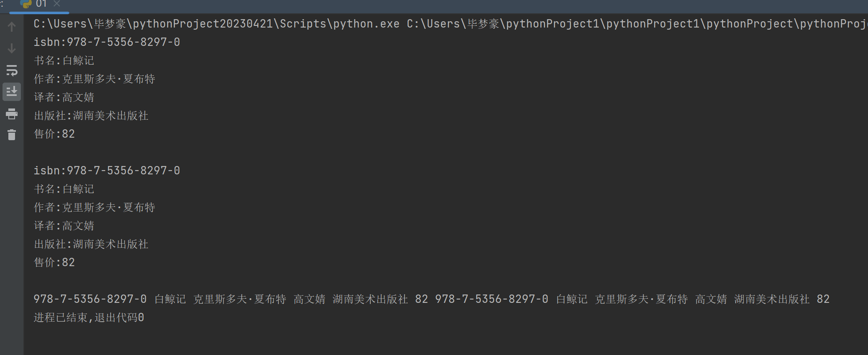Screen dimensions: 868x355
Task: Click the second 售价:82 output line
Action: tap(54, 262)
